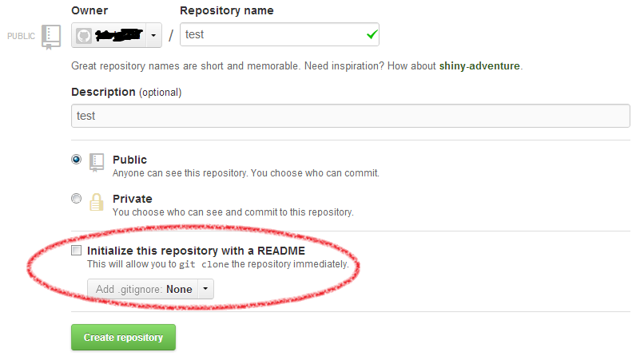Click the book icon next to Public option
The width and height of the screenshot is (644, 360).
point(97,163)
